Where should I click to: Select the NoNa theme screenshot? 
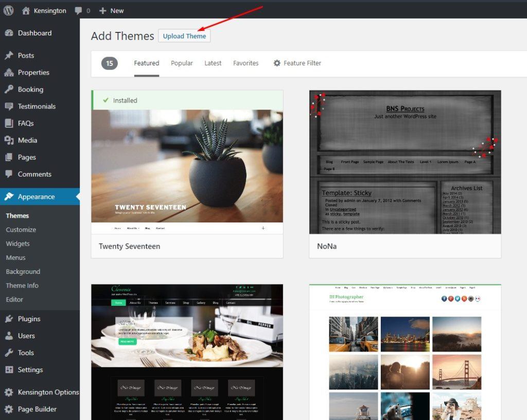point(405,162)
